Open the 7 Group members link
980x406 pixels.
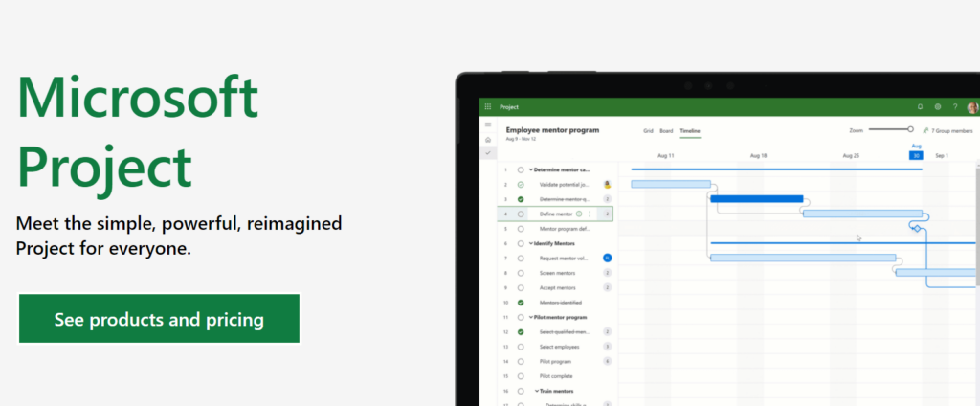pos(952,131)
